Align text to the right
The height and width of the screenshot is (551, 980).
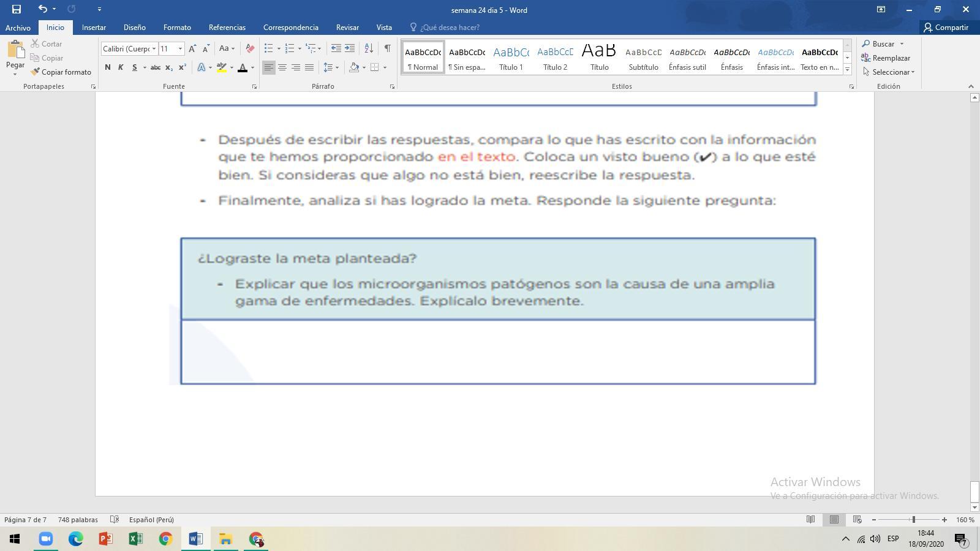(x=296, y=67)
